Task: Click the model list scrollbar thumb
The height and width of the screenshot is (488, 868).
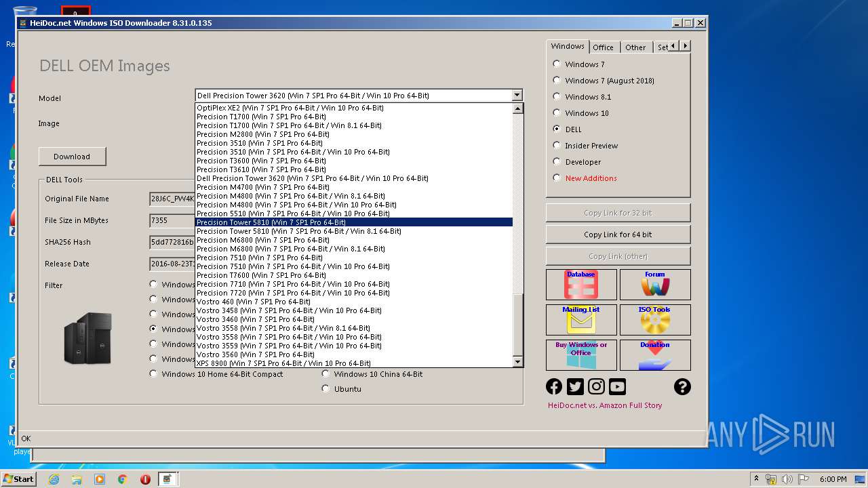Action: [517, 325]
